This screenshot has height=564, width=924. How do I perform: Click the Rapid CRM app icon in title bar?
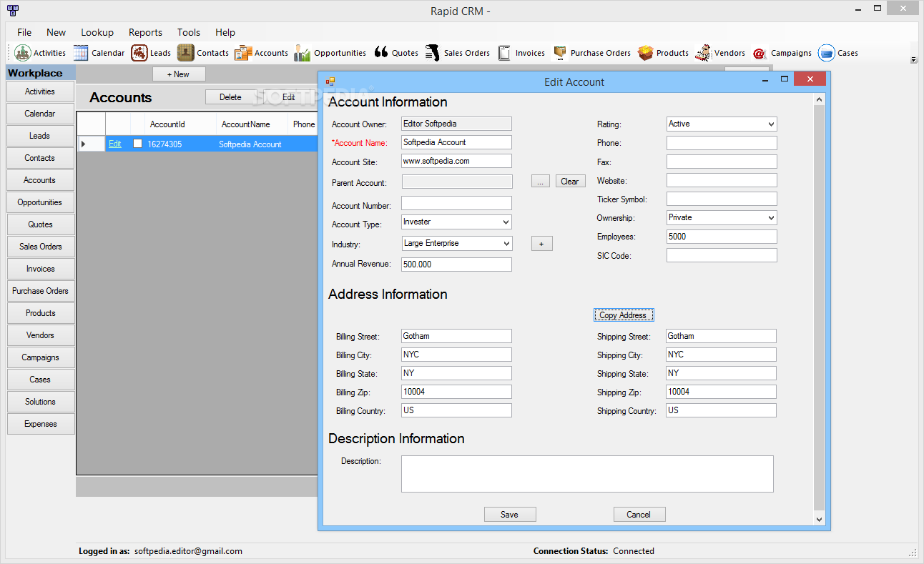click(x=12, y=10)
